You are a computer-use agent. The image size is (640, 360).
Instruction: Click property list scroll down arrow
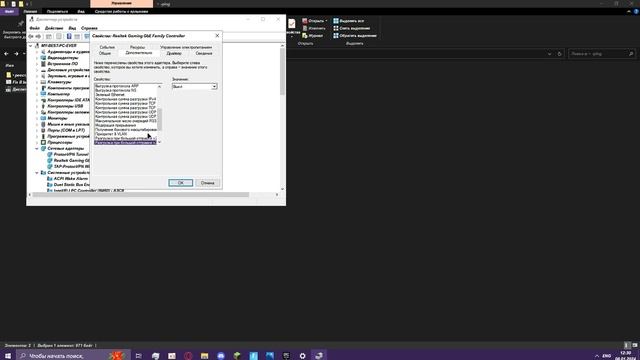[160, 142]
